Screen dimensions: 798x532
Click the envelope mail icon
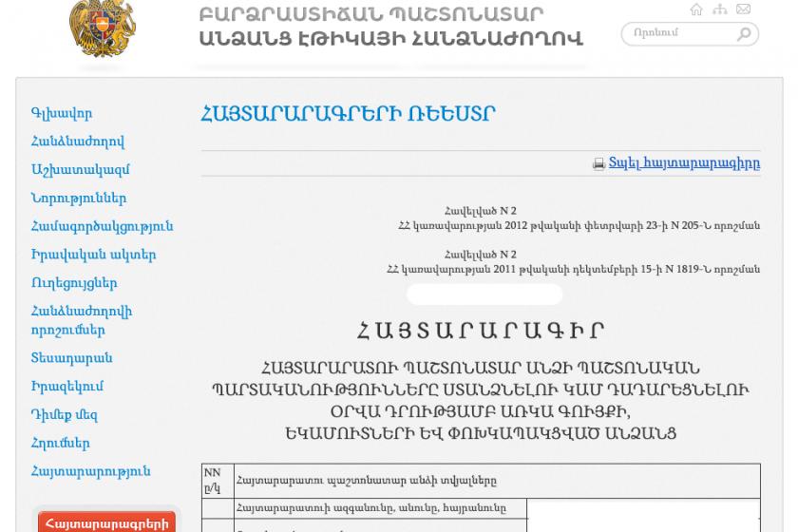point(744,9)
